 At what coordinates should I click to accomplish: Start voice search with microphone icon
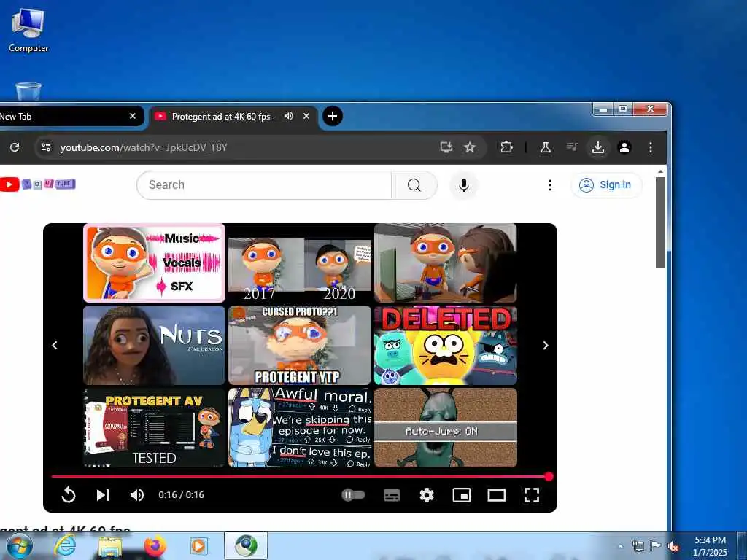(463, 184)
